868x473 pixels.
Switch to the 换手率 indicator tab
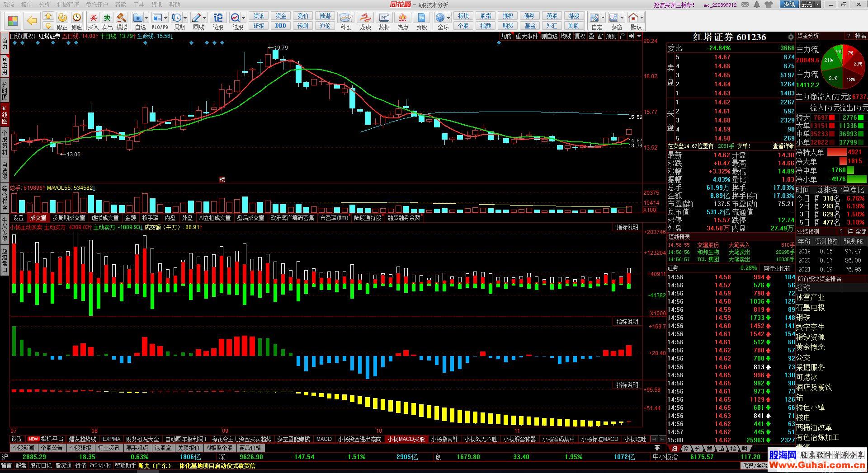(x=150, y=218)
